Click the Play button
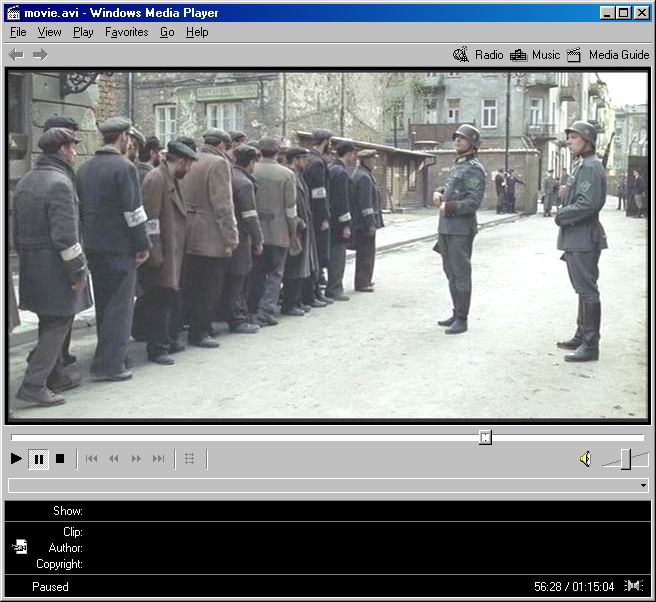The width and height of the screenshot is (656, 602). 16,459
